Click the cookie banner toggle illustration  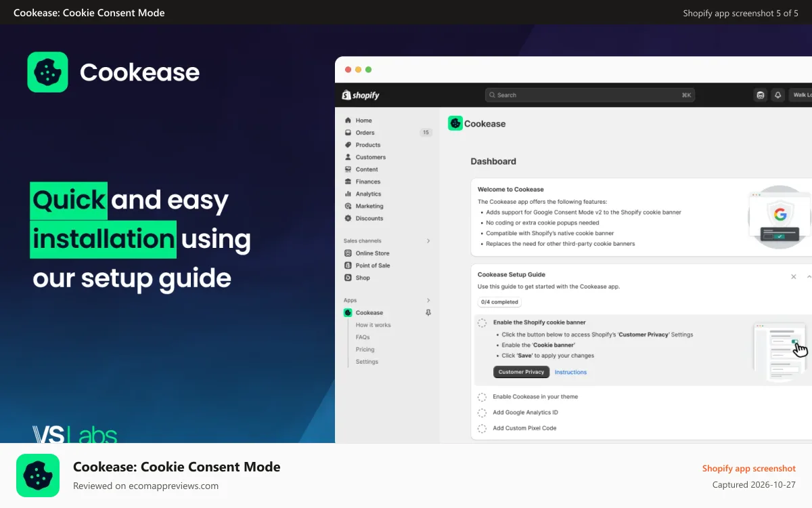[782, 352]
